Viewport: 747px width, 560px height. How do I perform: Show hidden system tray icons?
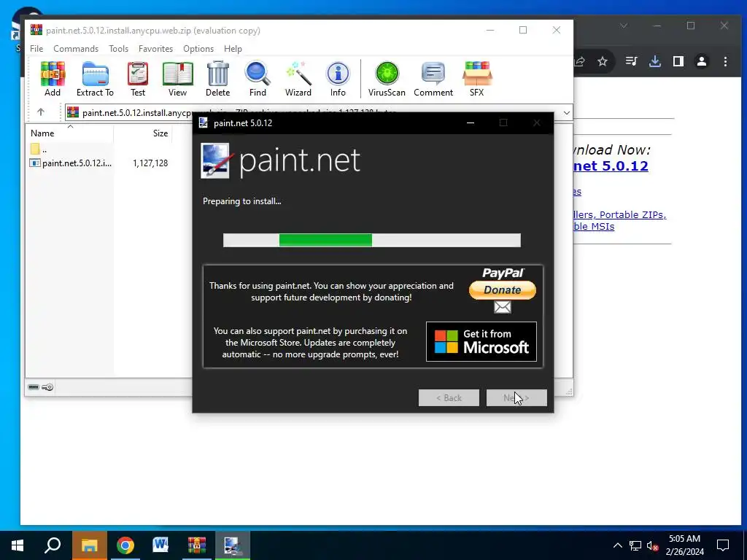click(617, 545)
